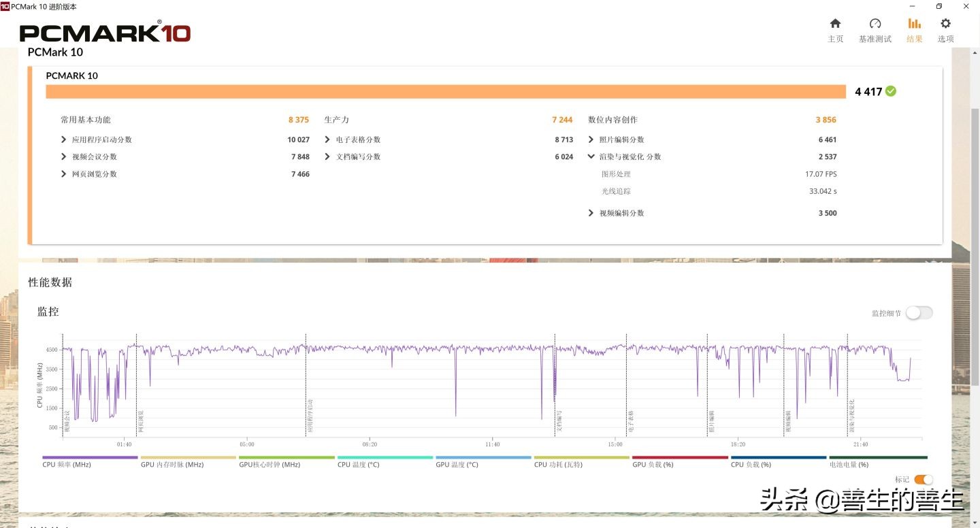Select the orange 结果 bar-chart icon
Screen dimensions: 980x528
[x=914, y=27]
